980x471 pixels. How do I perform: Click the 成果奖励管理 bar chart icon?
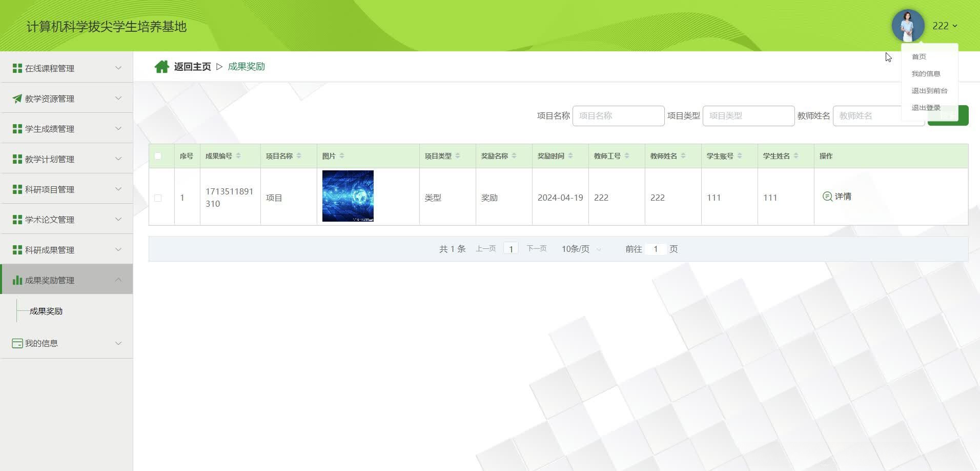click(x=17, y=280)
